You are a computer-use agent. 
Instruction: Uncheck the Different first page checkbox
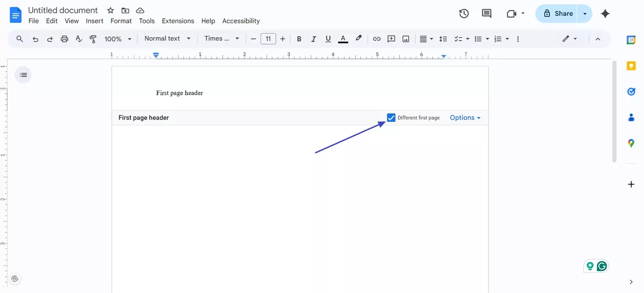(391, 117)
